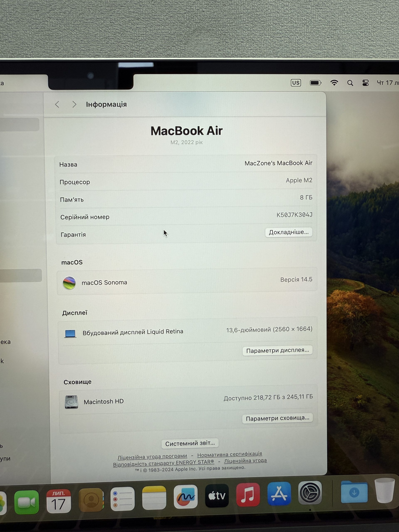Click the 8 ГБ memory value
The image size is (399, 532).
click(x=306, y=197)
